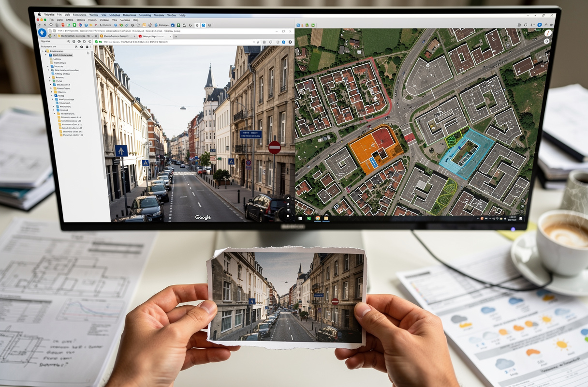Switch to the tab with orange favicon
588x387 pixels.
pyautogui.click(x=118, y=36)
